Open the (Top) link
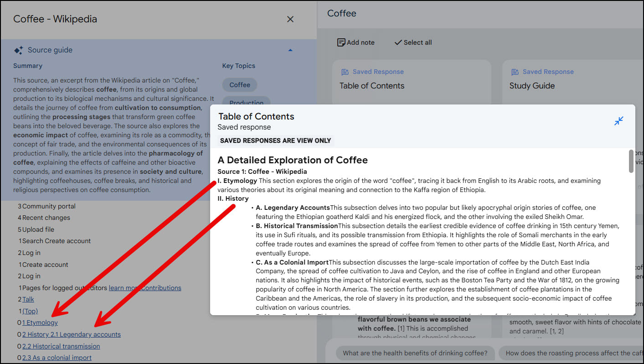 pyautogui.click(x=30, y=311)
